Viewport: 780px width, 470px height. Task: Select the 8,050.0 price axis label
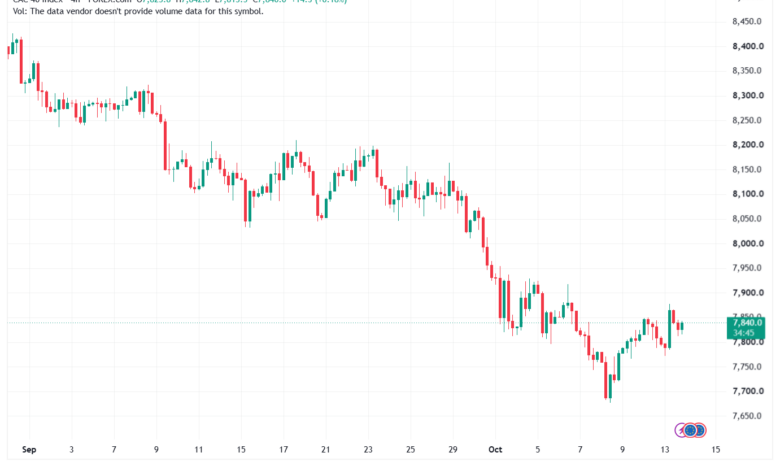(x=747, y=219)
